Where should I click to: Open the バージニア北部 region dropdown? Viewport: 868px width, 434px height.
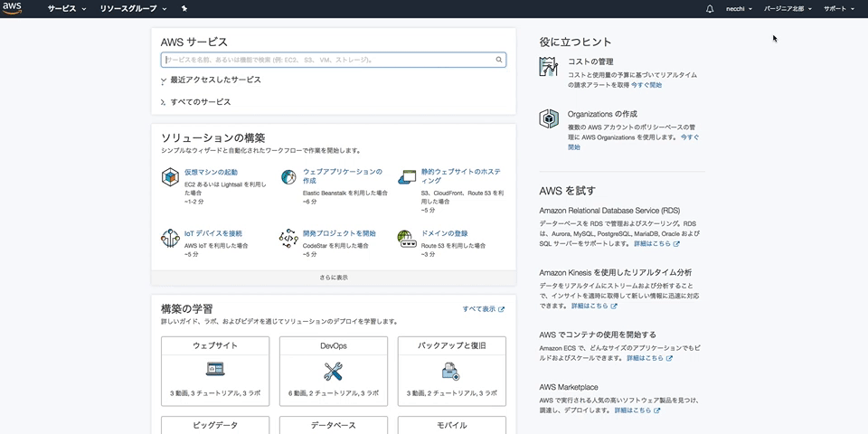(x=788, y=9)
